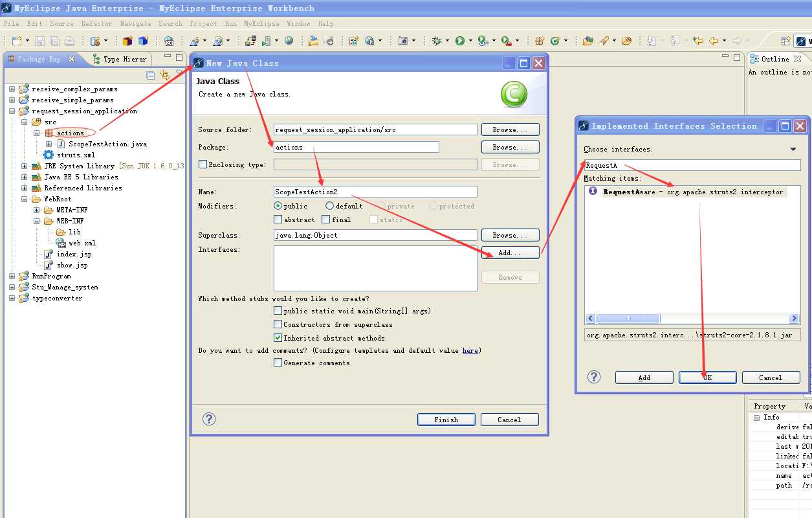Click the Debug bug toolbar icon
Screen dimensions: 812x518
[437, 41]
